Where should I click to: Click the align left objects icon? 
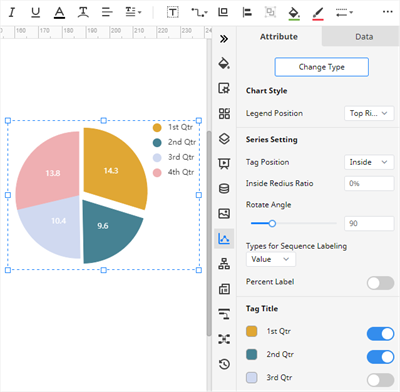(247, 13)
